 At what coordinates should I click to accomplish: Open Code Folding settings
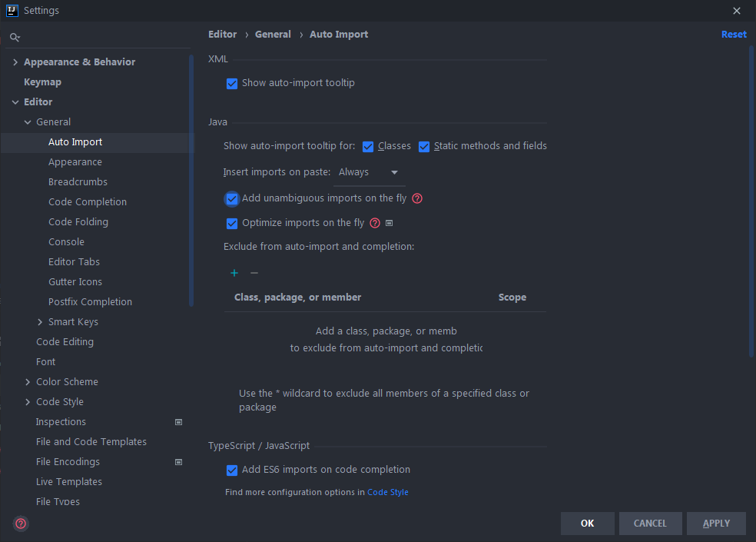click(78, 222)
